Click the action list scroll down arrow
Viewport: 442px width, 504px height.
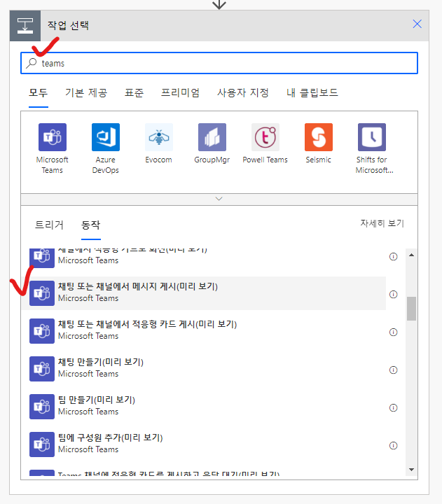(411, 470)
